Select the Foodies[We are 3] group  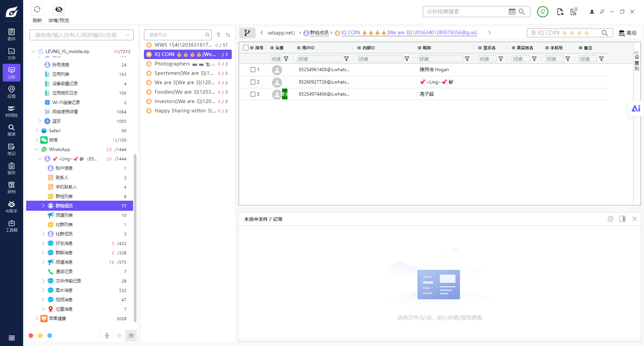pyautogui.click(x=188, y=92)
